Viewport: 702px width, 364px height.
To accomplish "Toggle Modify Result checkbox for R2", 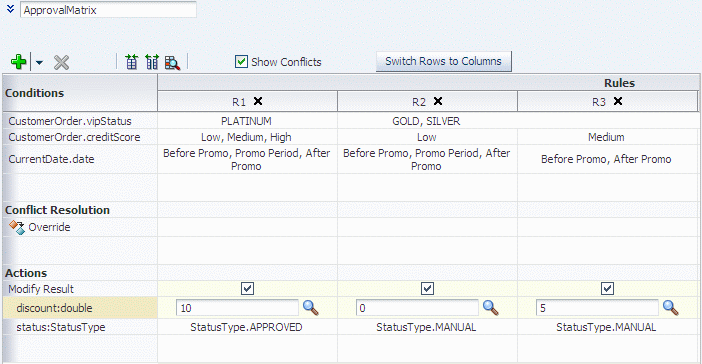I will coord(428,288).
